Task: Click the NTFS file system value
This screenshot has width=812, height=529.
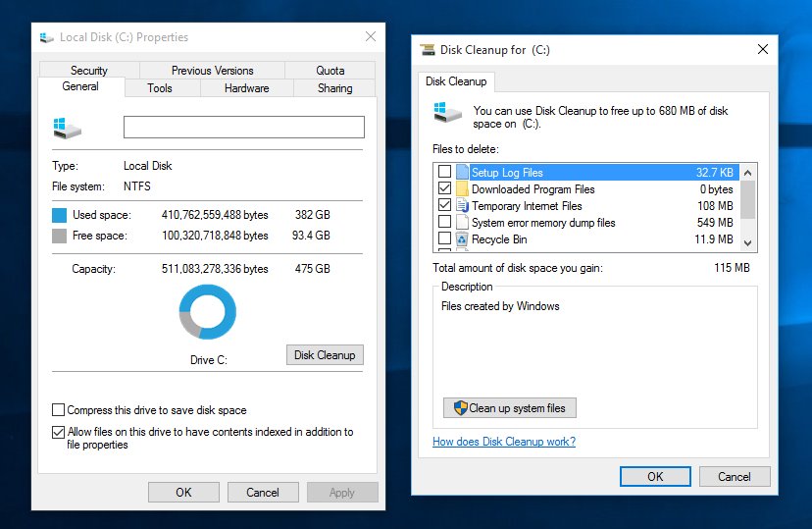Action: [136, 186]
